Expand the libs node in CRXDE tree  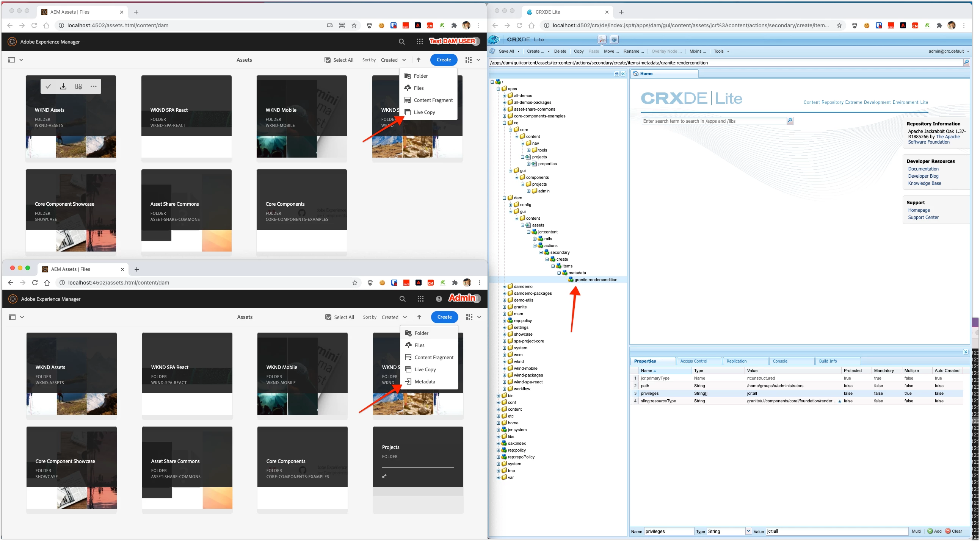pyautogui.click(x=499, y=436)
